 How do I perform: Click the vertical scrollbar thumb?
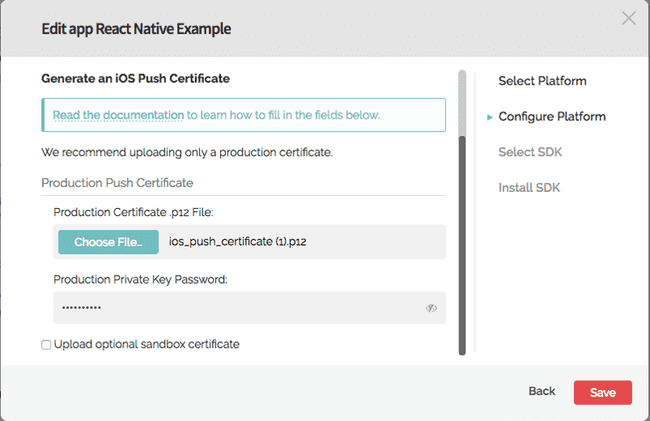pos(462,244)
